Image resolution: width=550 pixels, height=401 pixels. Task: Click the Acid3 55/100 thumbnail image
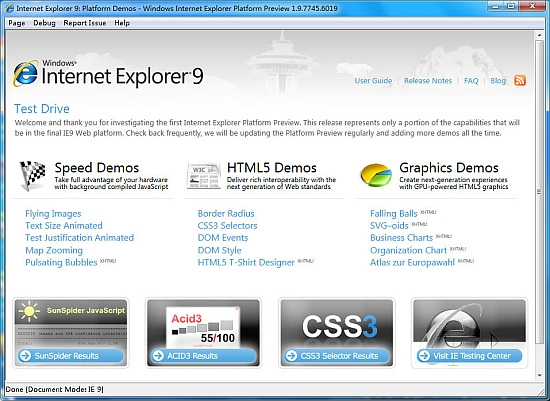click(203, 323)
